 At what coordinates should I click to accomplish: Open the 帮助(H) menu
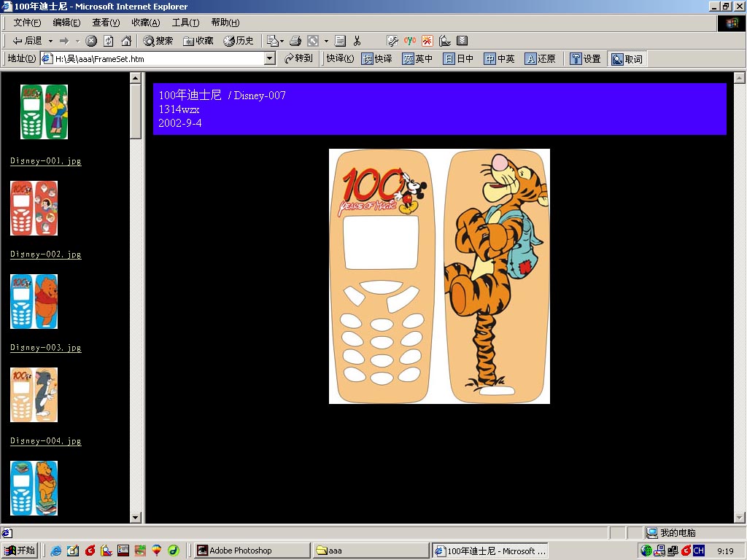pyautogui.click(x=225, y=23)
